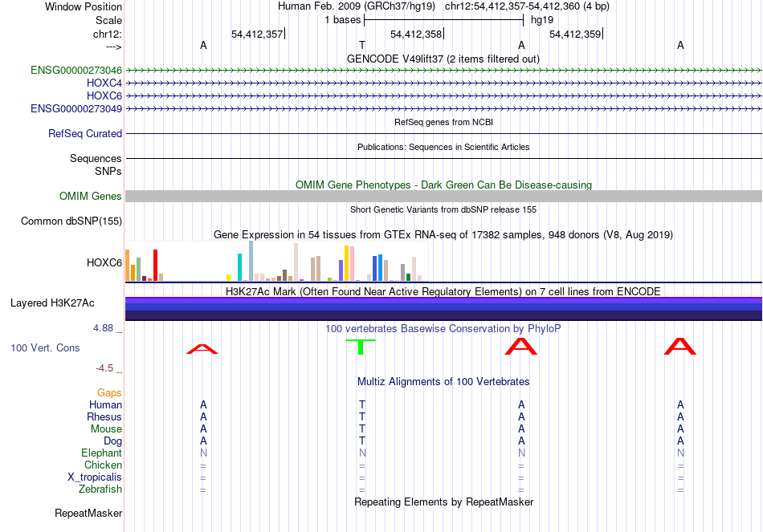
Task: Click the hg19 label next to the scale bar
Action: pyautogui.click(x=541, y=20)
